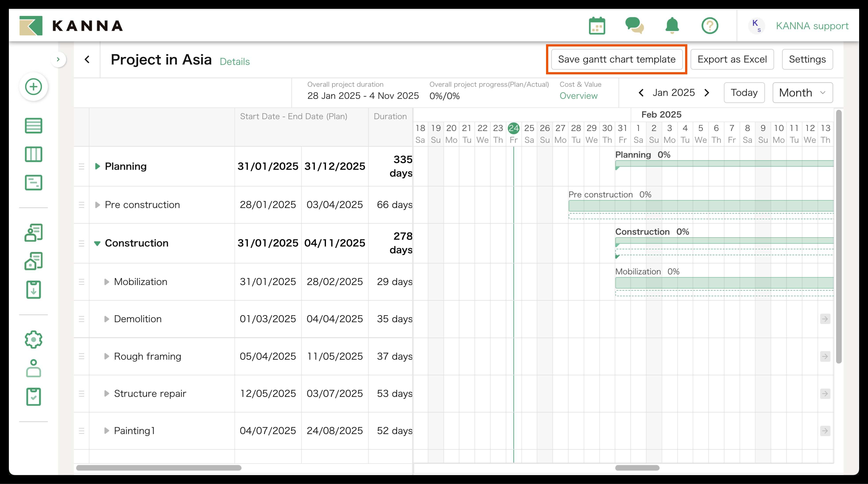
Task: Click the Demolition row jump-to-bar arrow
Action: (x=825, y=319)
